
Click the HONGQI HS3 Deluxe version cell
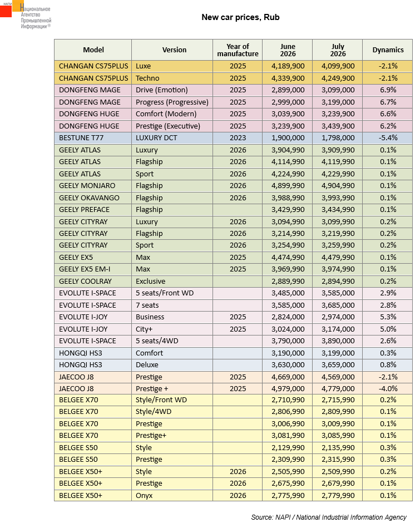(x=172, y=365)
